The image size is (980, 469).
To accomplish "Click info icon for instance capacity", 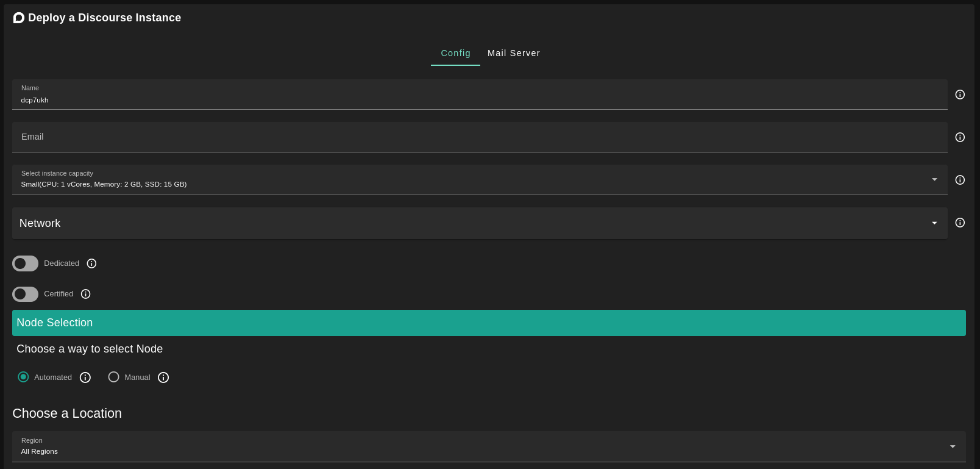I will coord(960,180).
